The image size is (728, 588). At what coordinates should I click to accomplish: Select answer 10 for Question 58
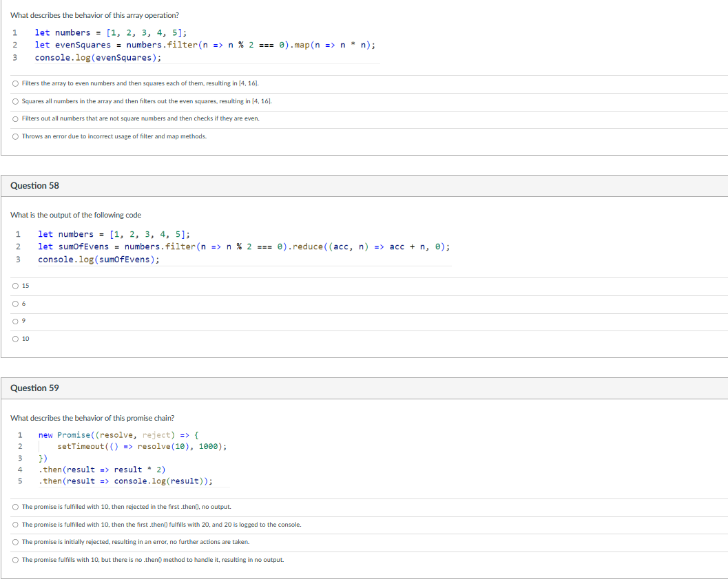[15, 339]
